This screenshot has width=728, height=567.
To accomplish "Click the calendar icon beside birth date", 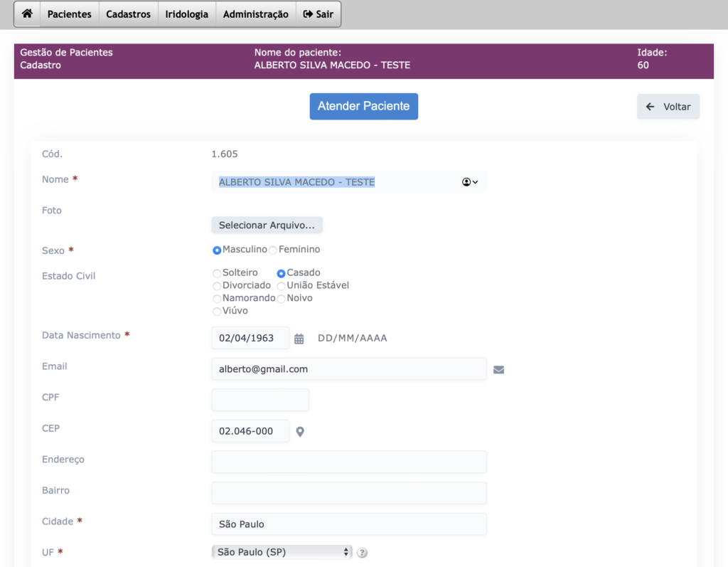I will click(299, 339).
